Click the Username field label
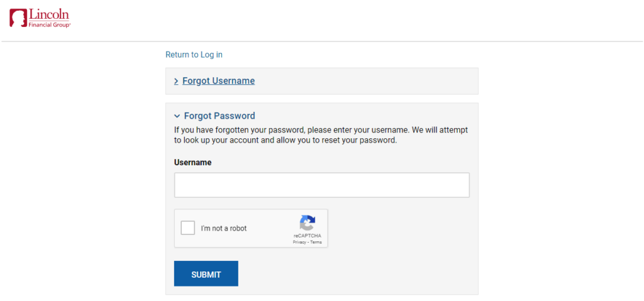 click(x=192, y=163)
